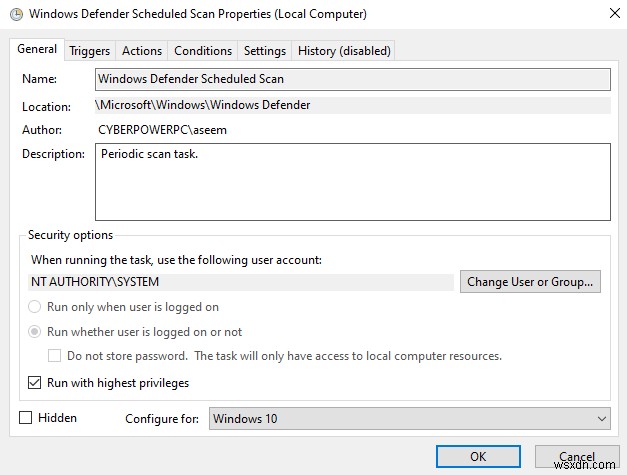Click the Description label
This screenshot has width=627, height=475.
point(53,154)
